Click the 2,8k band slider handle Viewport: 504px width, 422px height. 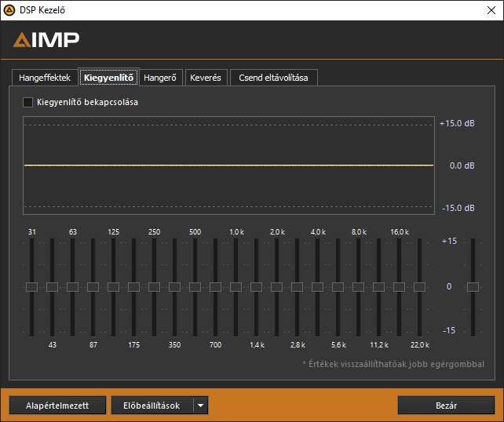297,287
